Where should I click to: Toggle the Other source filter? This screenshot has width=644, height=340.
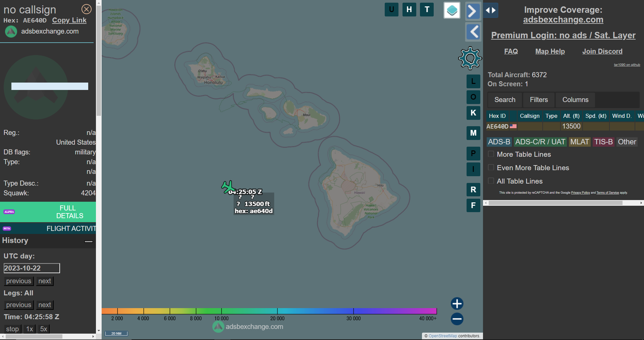click(x=627, y=142)
